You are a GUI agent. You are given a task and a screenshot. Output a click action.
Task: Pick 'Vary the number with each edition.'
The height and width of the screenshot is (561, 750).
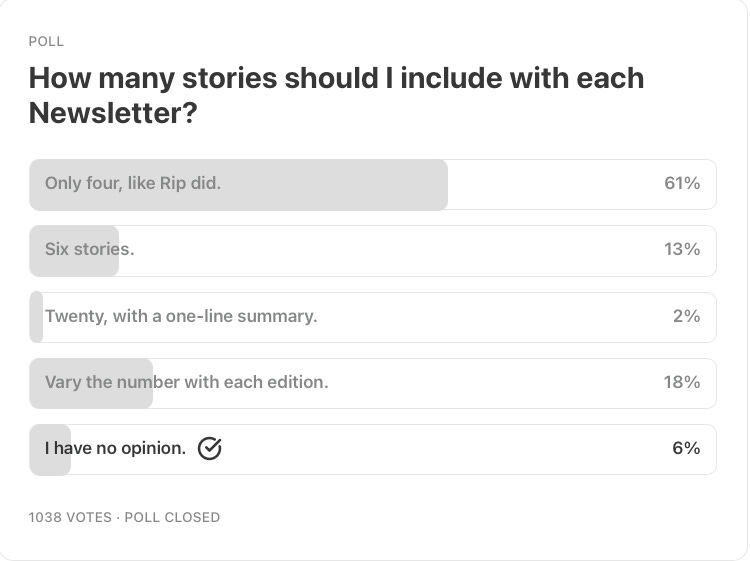pyautogui.click(x=373, y=383)
